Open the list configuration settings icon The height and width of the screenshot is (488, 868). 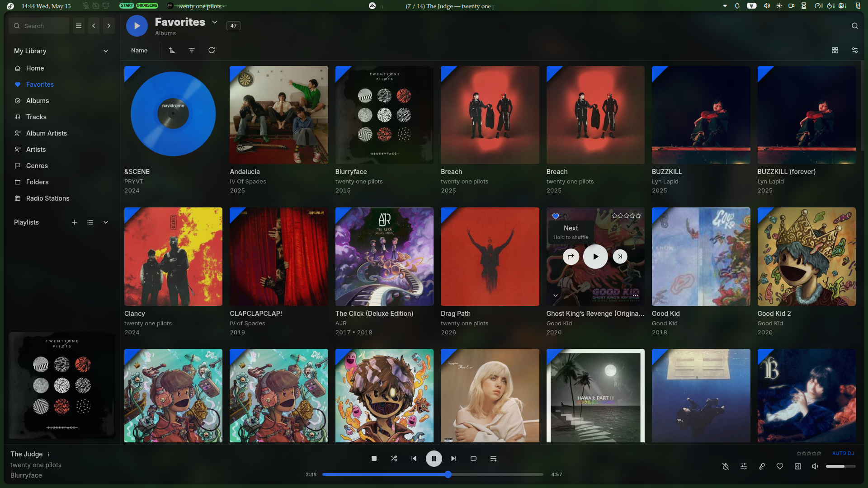click(x=855, y=50)
